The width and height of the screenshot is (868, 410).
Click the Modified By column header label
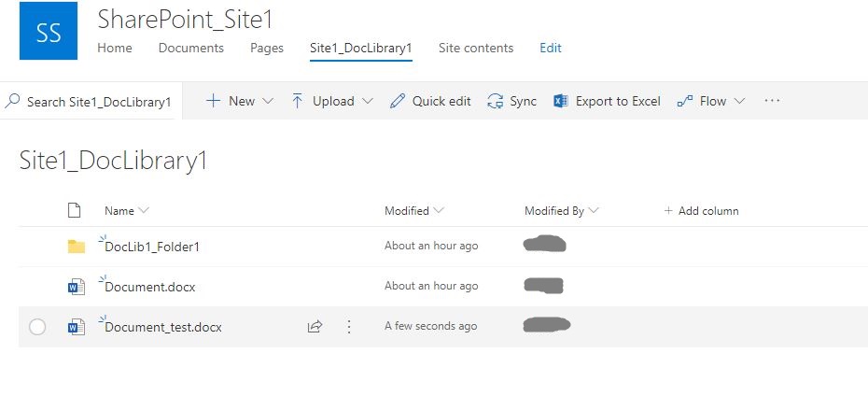[x=554, y=210]
